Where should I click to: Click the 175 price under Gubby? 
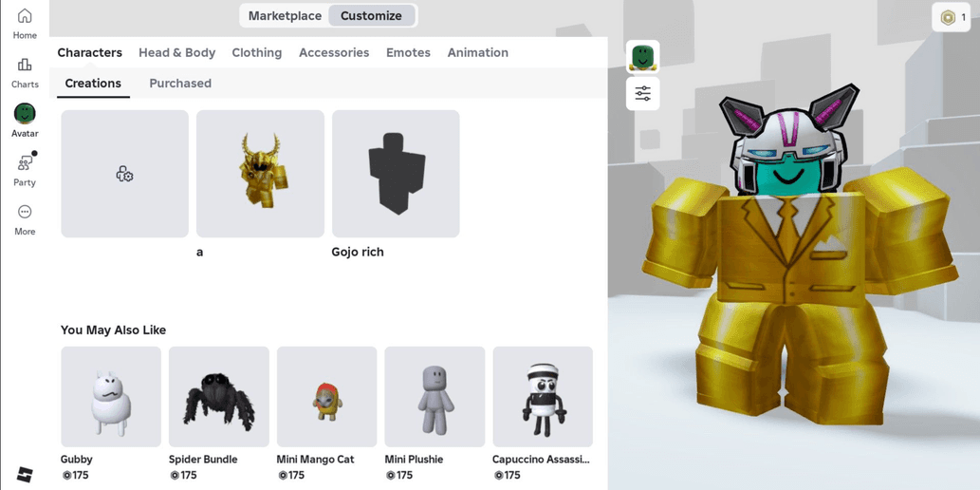tap(75, 475)
